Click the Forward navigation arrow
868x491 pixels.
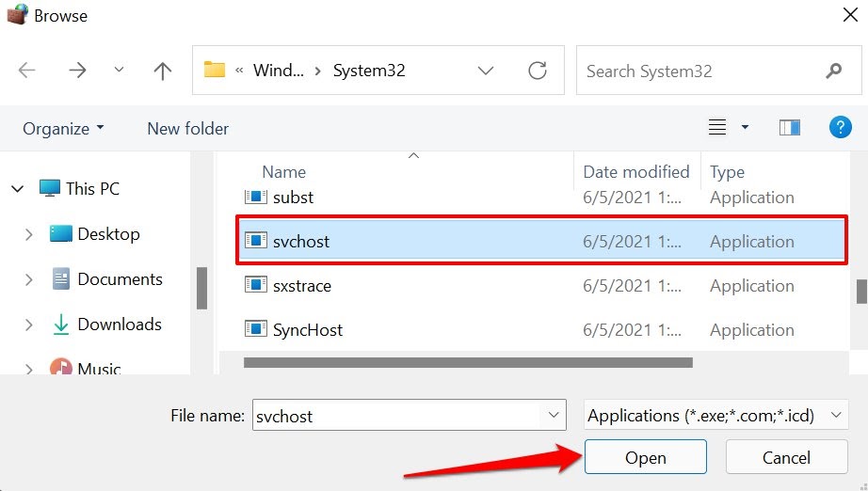coord(75,71)
